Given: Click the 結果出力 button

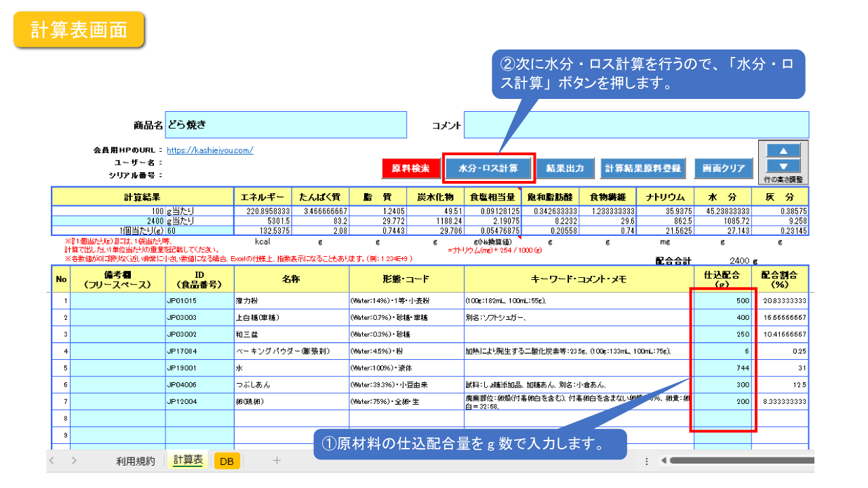Looking at the screenshot, I should pyautogui.click(x=566, y=169).
